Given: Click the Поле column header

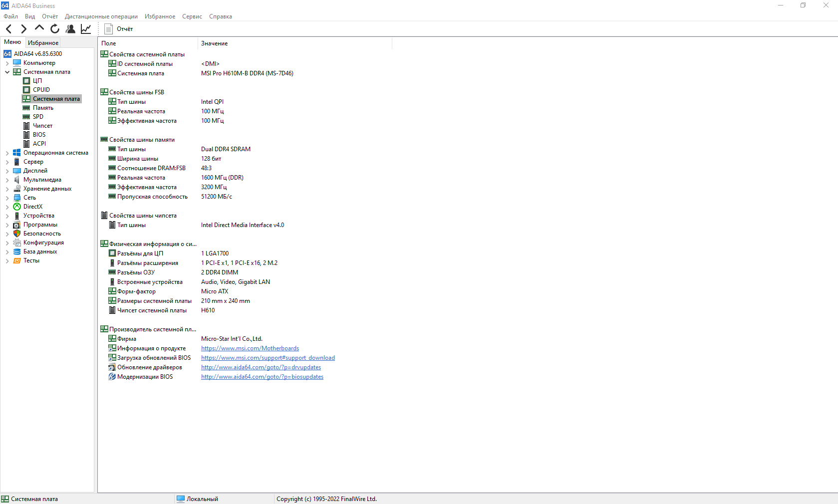Looking at the screenshot, I should pos(148,43).
